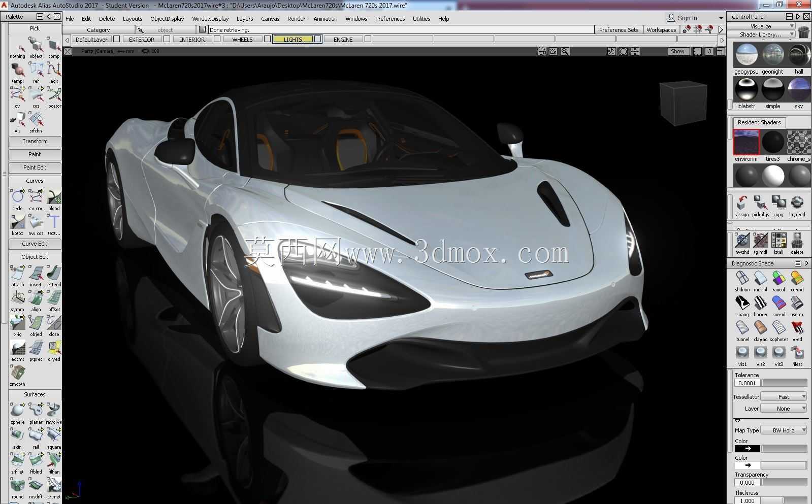Viewport: 812px width, 504px height.
Task: Activate the text curve tool
Action: (54, 225)
